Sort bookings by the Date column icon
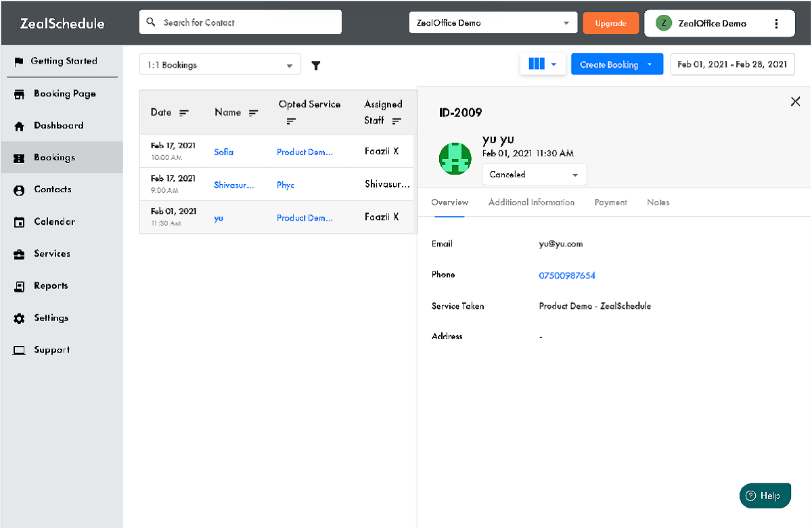Viewport: 812px width, 528px height. tap(184, 113)
